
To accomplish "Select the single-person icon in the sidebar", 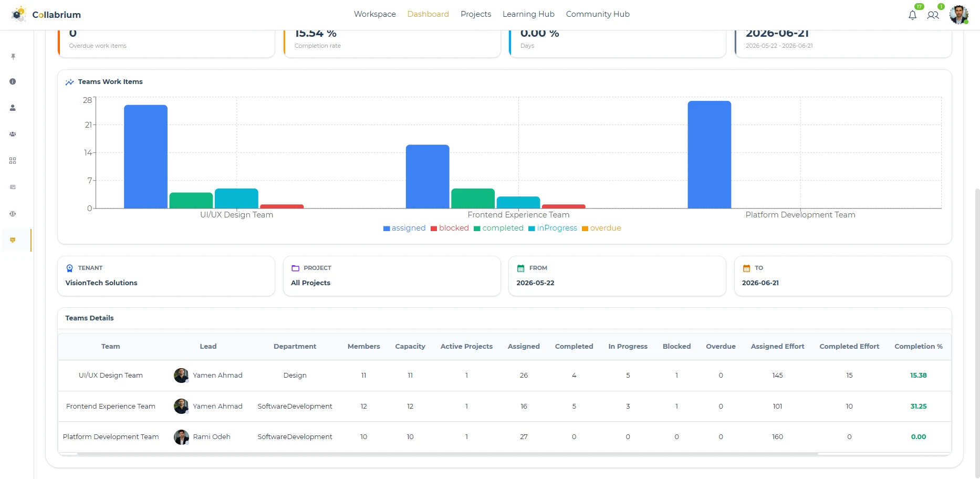I will click(13, 108).
